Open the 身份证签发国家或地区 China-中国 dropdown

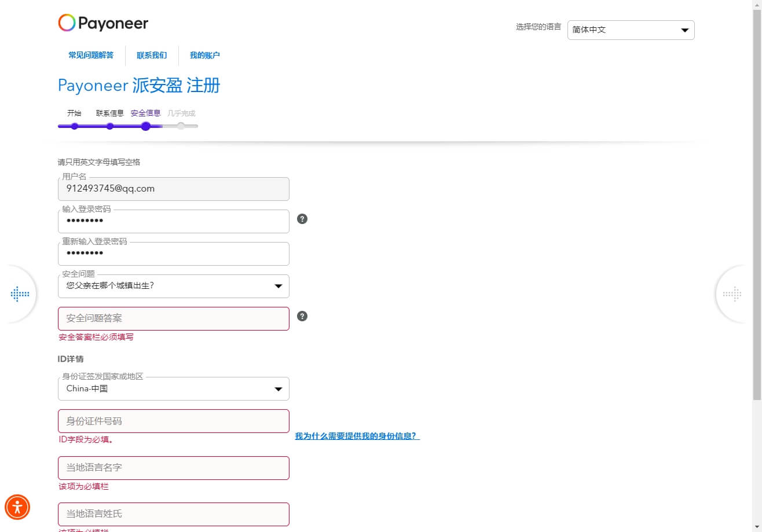(x=174, y=389)
